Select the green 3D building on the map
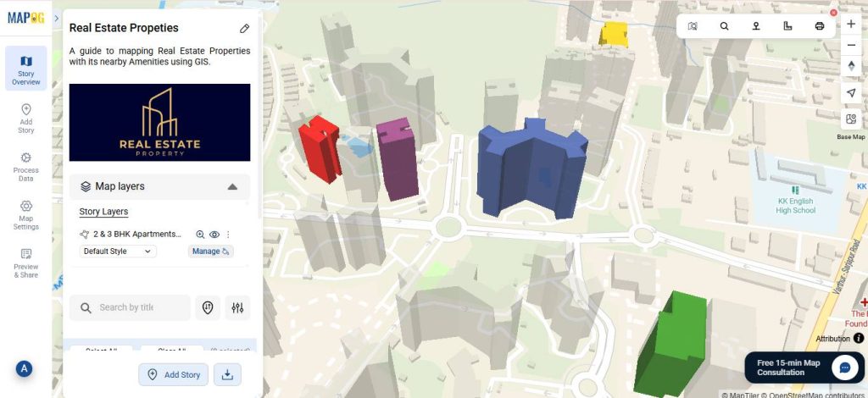The height and width of the screenshot is (398, 868). [x=670, y=345]
